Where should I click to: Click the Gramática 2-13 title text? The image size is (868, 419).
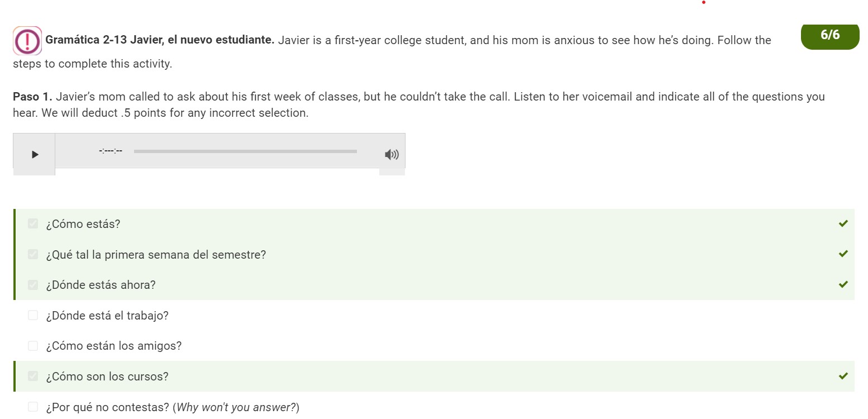coord(160,40)
